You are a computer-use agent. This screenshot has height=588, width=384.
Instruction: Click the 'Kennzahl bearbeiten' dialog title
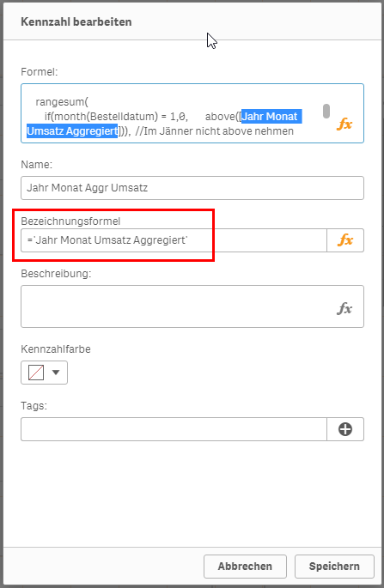coord(76,21)
